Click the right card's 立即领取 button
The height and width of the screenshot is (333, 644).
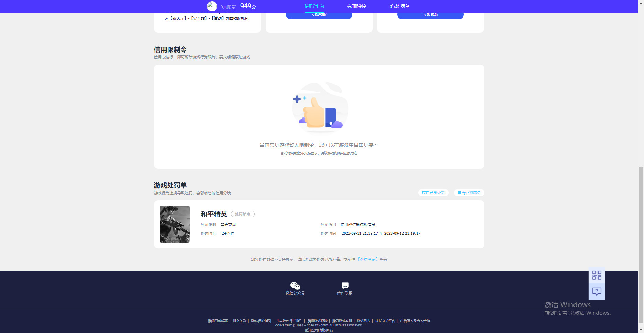click(x=430, y=15)
